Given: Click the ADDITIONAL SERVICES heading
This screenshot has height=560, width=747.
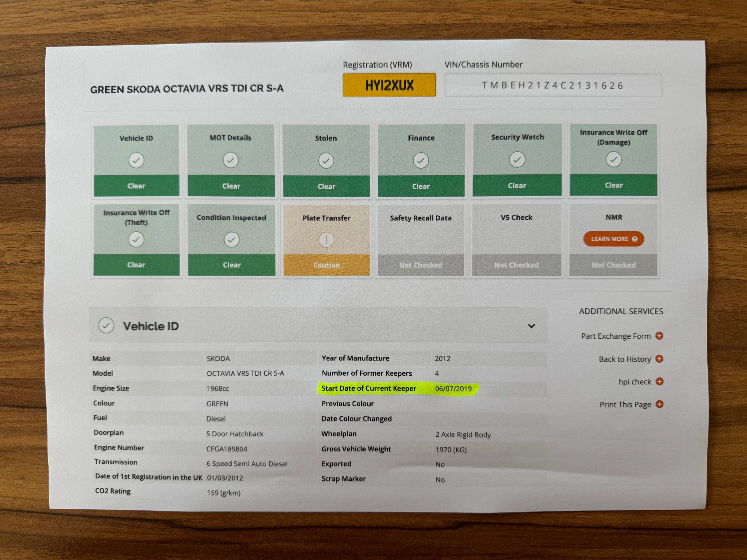Looking at the screenshot, I should pos(621,311).
